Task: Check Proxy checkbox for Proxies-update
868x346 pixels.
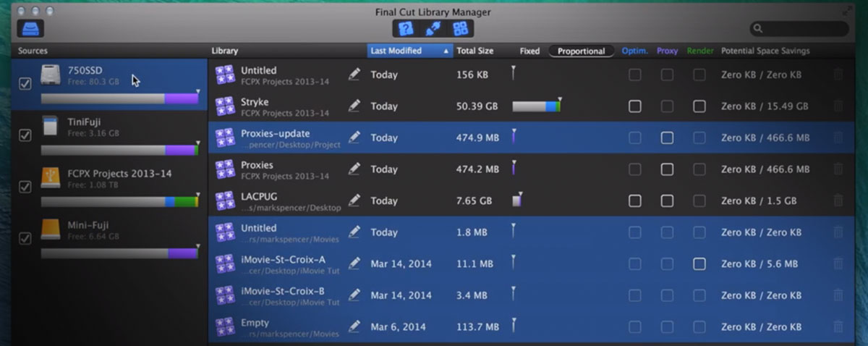Action: click(667, 138)
